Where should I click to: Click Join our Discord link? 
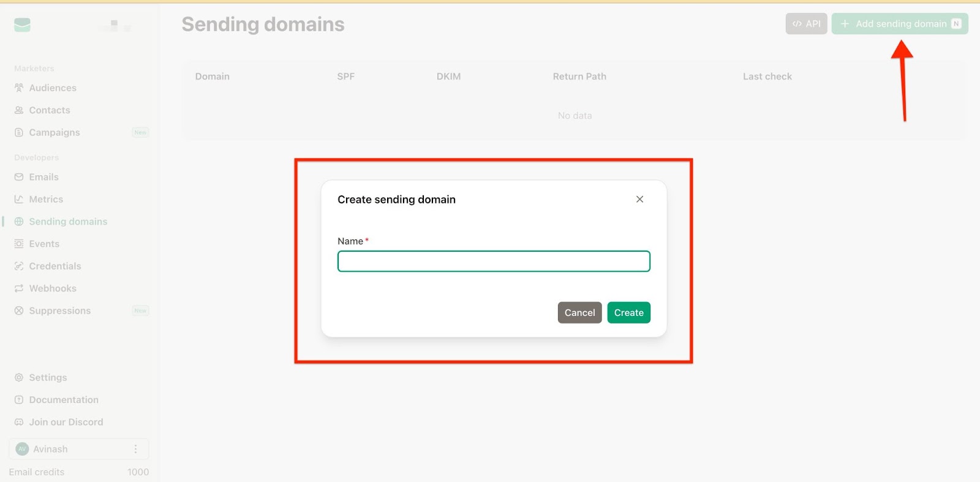[66, 422]
